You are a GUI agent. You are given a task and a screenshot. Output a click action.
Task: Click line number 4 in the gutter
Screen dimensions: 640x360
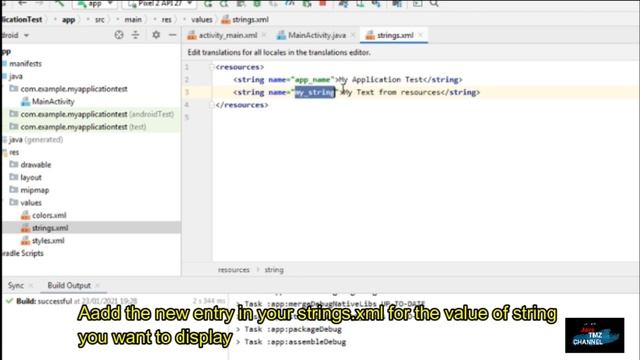click(187, 105)
